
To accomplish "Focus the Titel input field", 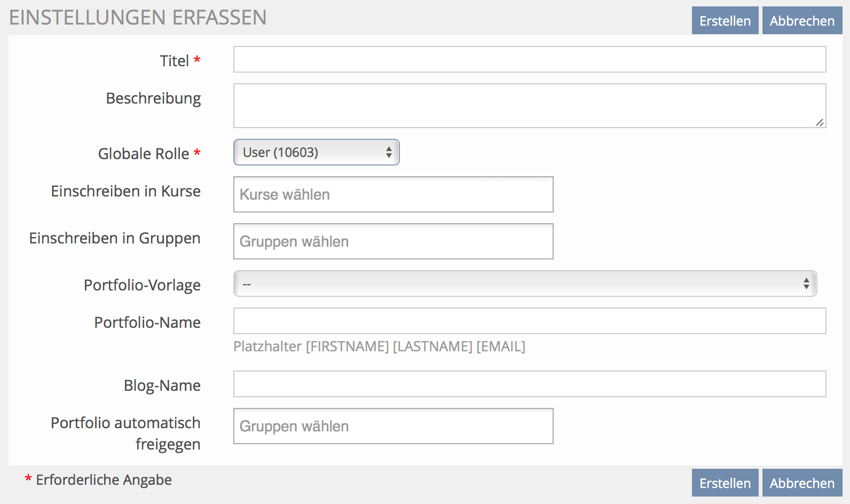I will 529,59.
